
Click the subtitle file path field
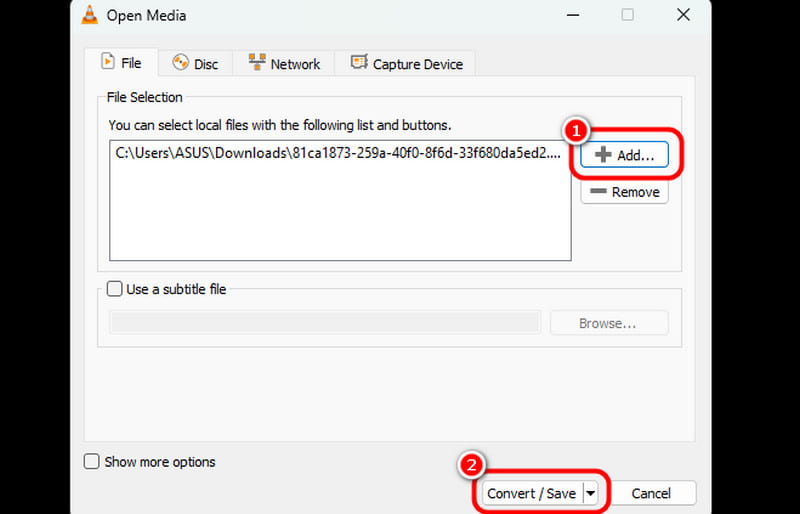325,323
